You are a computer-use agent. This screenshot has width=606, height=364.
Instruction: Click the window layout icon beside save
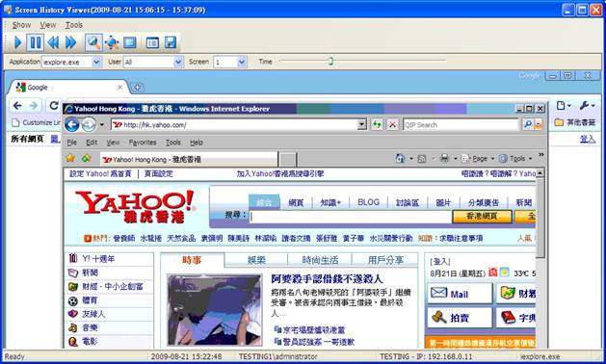click(152, 42)
